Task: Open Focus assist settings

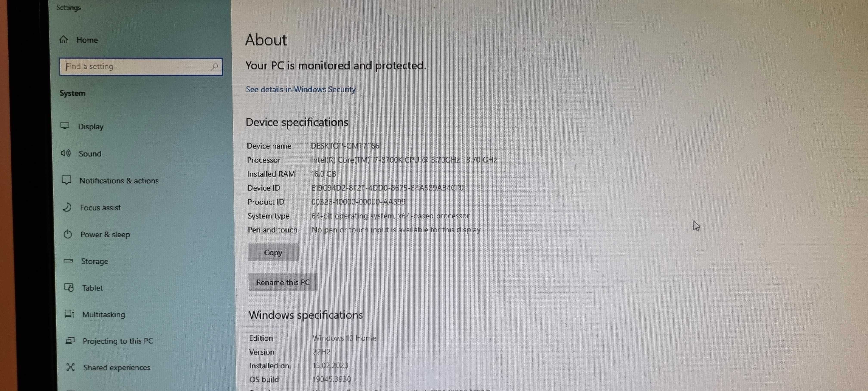Action: coord(100,207)
